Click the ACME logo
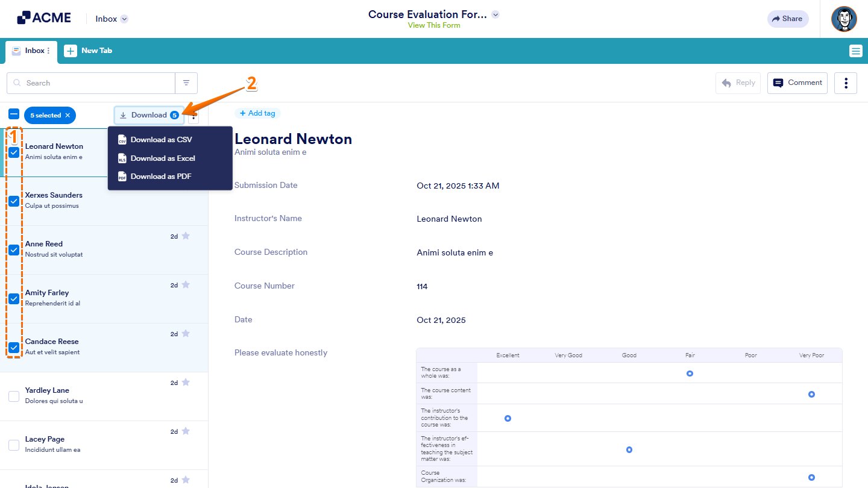Screen dimensions: 868x488 coord(43,17)
